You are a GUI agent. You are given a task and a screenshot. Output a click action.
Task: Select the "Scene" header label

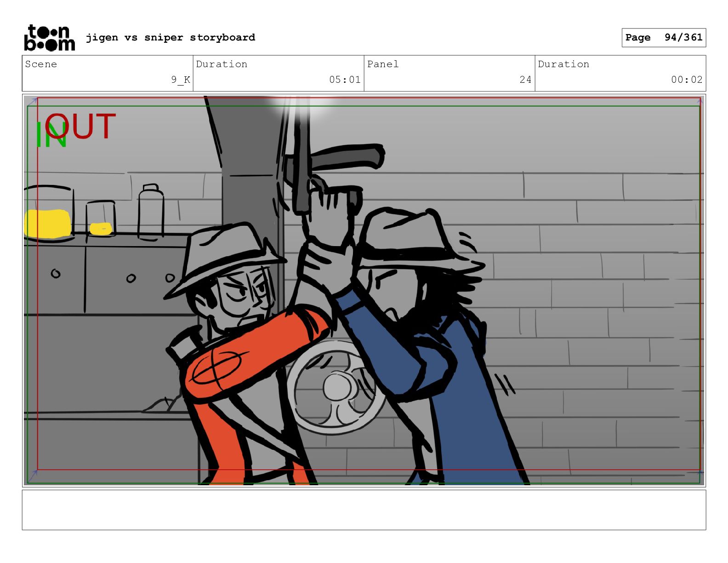[x=41, y=64]
